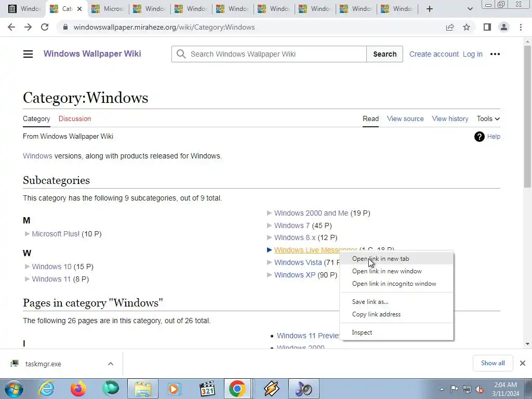Click the muted volume tray icon

click(480, 389)
